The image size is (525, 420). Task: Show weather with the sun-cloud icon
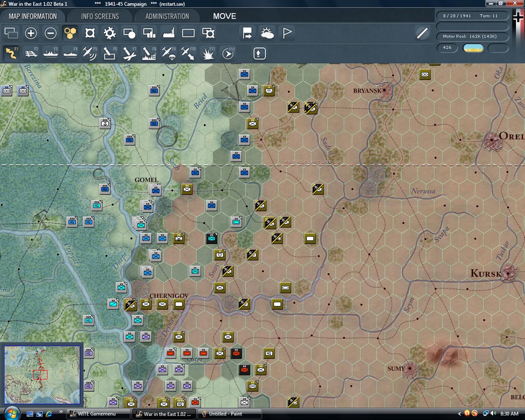(x=267, y=33)
